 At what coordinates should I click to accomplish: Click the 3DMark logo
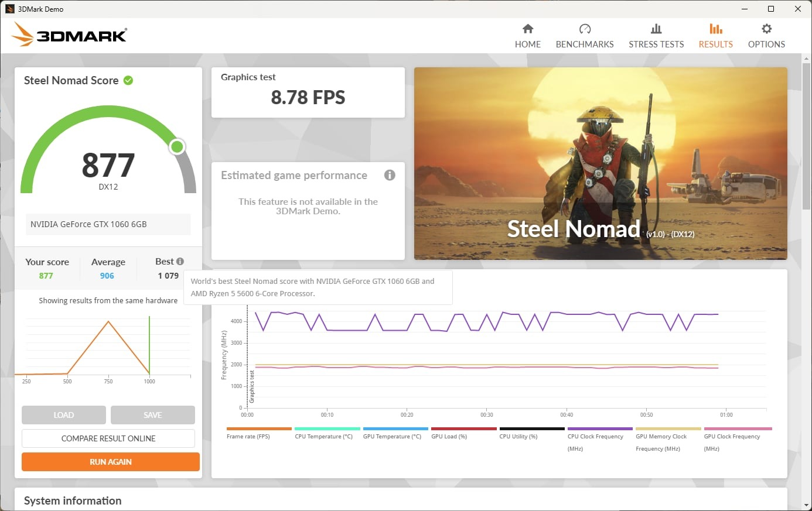(x=69, y=35)
